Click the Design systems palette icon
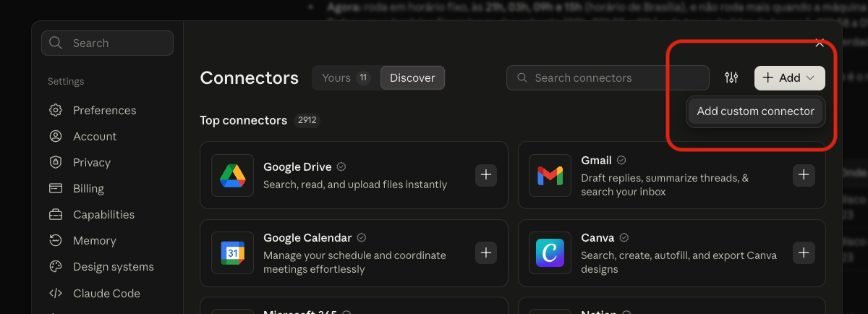Viewport: 868px width, 314px height. coord(56,267)
